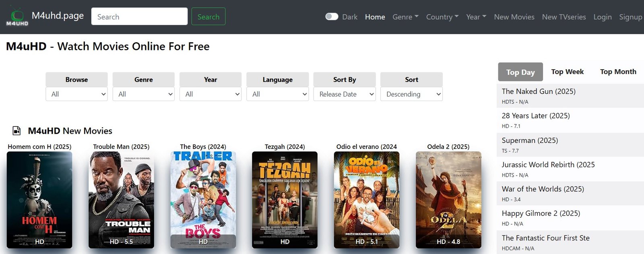The width and height of the screenshot is (644, 254).
Task: Click the Odela 2 (2025) title text
Action: 448,147
